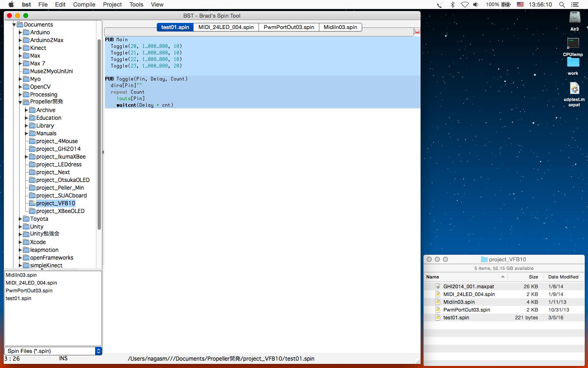Collapse the Propeller開発 folder
The height and width of the screenshot is (368, 588).
pyautogui.click(x=20, y=102)
